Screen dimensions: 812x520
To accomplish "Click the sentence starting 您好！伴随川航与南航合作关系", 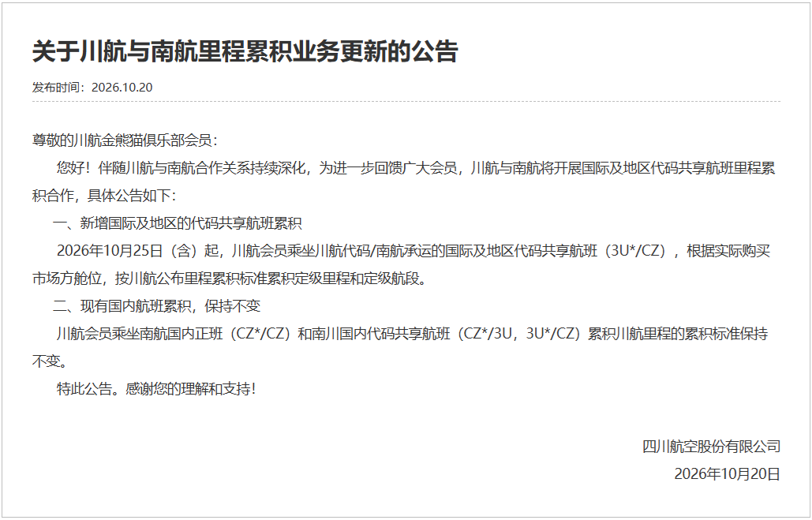I will (x=416, y=168).
